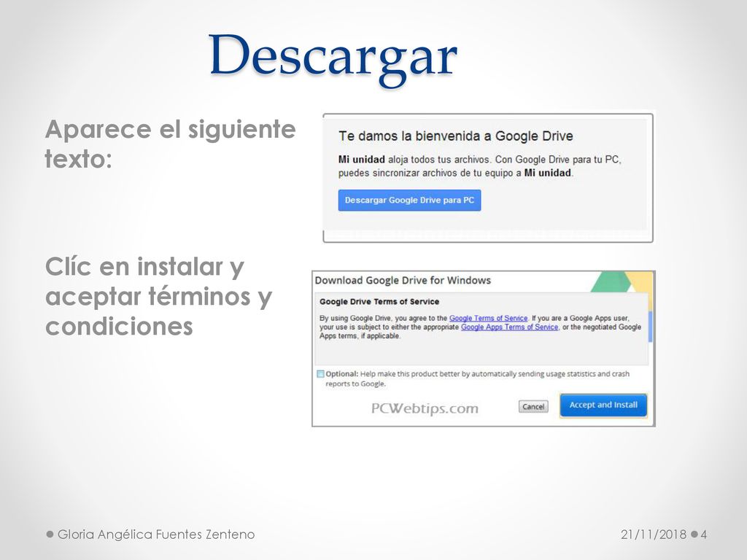This screenshot has height=560, width=747.
Task: Click the slide number 4 in the footer
Action: pyautogui.click(x=704, y=534)
